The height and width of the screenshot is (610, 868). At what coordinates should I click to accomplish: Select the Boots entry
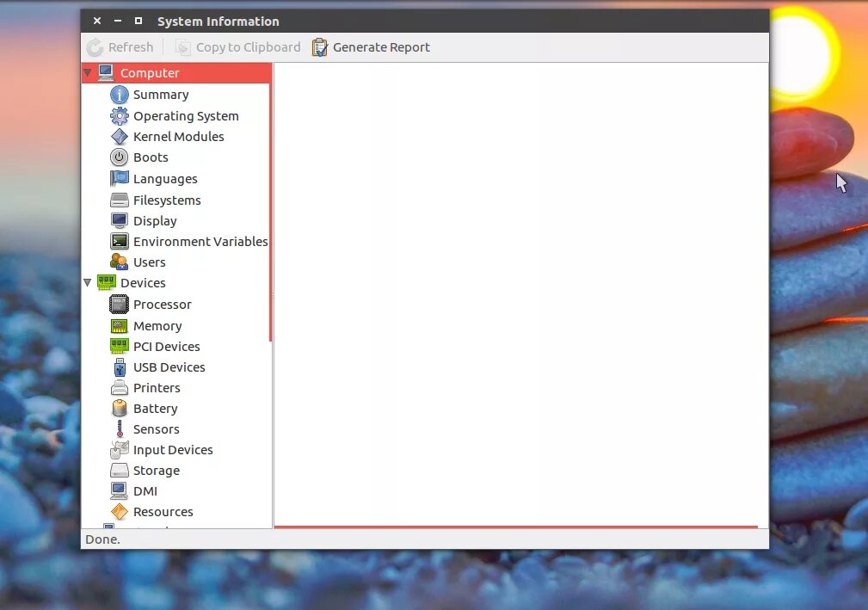click(x=151, y=157)
